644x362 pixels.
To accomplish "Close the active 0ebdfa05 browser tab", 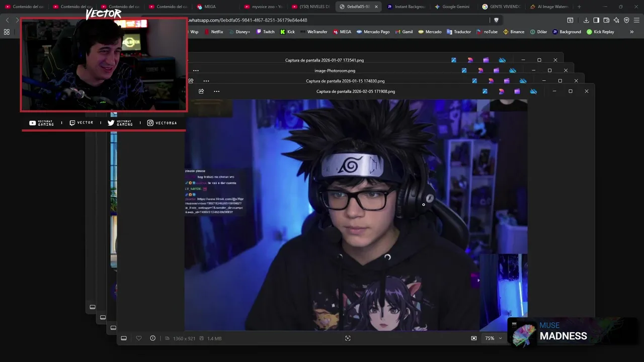I will [x=376, y=7].
